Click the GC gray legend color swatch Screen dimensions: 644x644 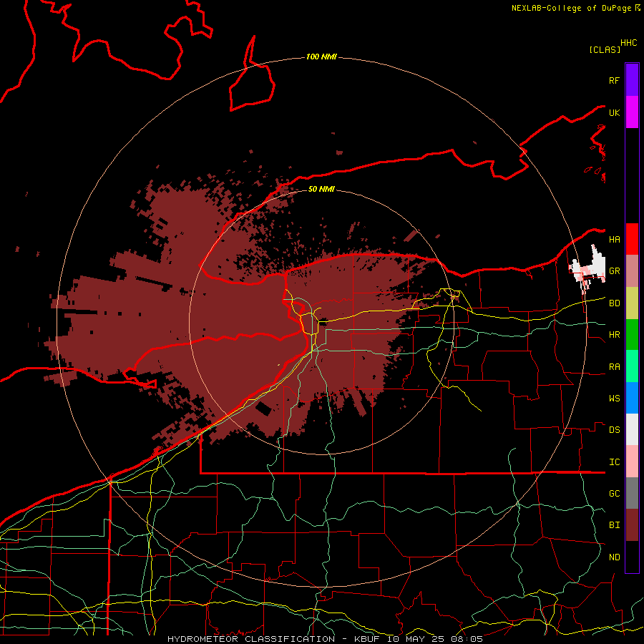point(632,493)
